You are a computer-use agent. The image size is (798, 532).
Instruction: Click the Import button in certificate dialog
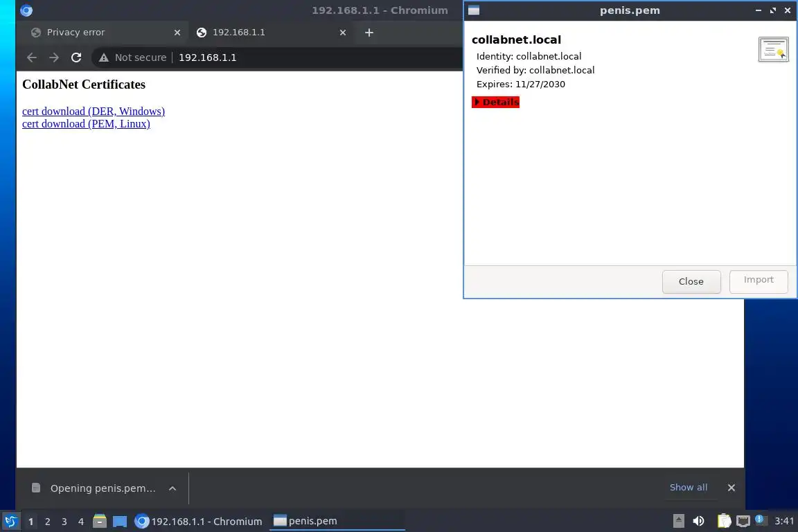(x=759, y=280)
